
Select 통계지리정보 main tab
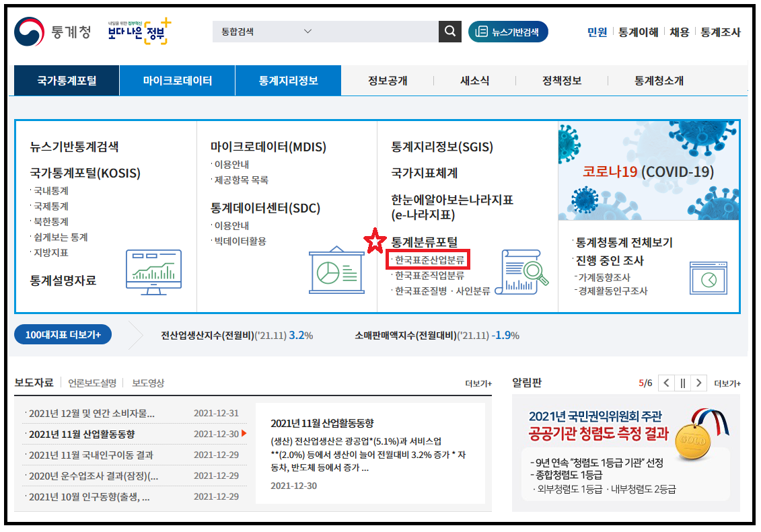[x=288, y=81]
